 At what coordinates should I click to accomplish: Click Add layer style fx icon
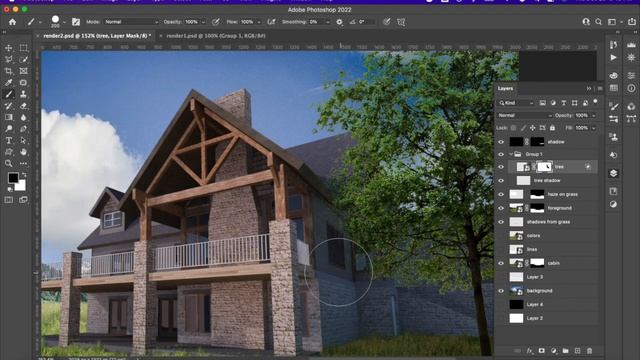(x=529, y=351)
